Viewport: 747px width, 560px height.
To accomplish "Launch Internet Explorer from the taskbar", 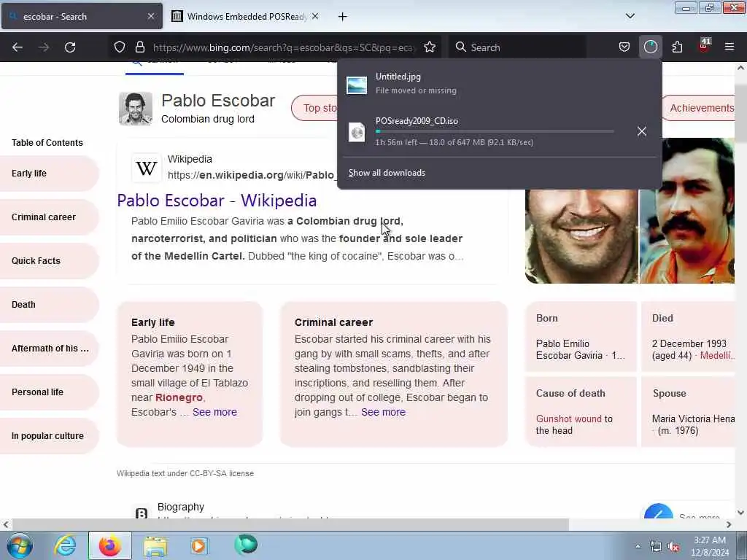I will click(x=65, y=545).
